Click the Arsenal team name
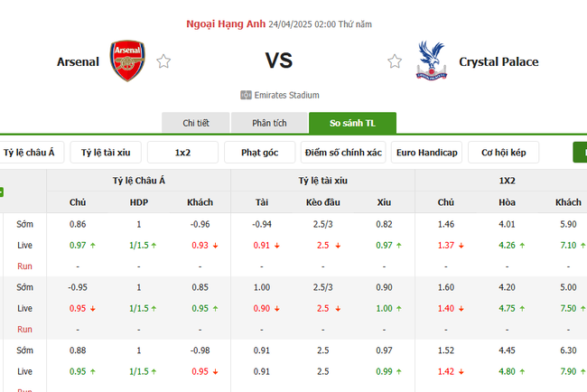The height and width of the screenshot is (392, 587). pyautogui.click(x=79, y=61)
